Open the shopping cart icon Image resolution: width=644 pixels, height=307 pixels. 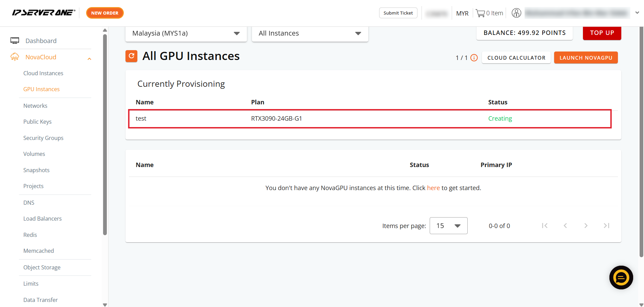(x=480, y=13)
